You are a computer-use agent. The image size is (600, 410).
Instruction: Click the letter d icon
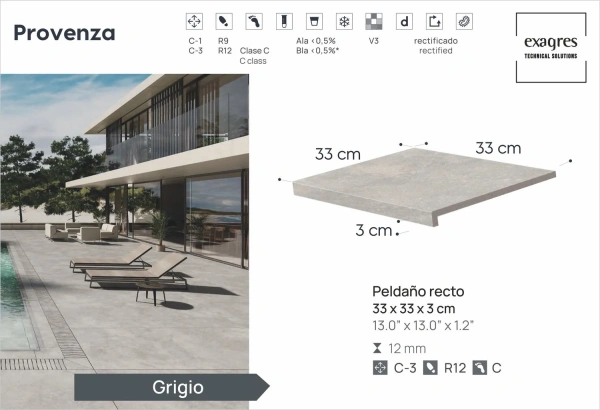click(404, 21)
